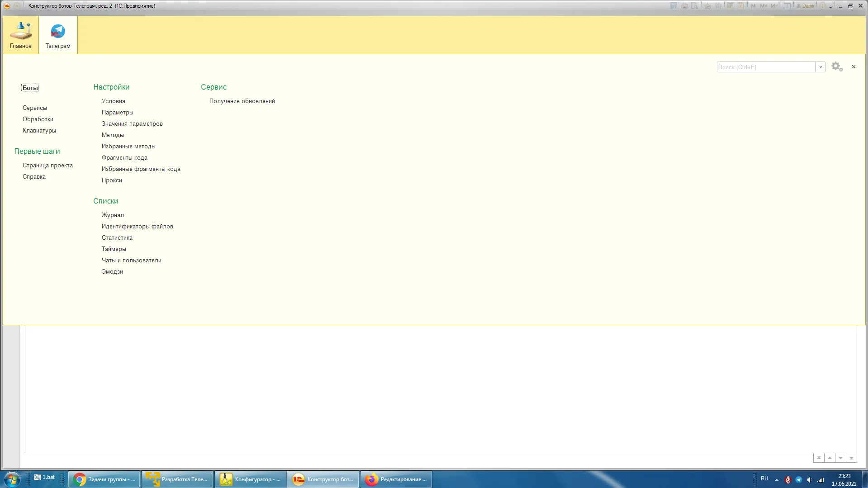
Task: Click in the Поиск (Ctrl+F) search field
Action: (766, 67)
